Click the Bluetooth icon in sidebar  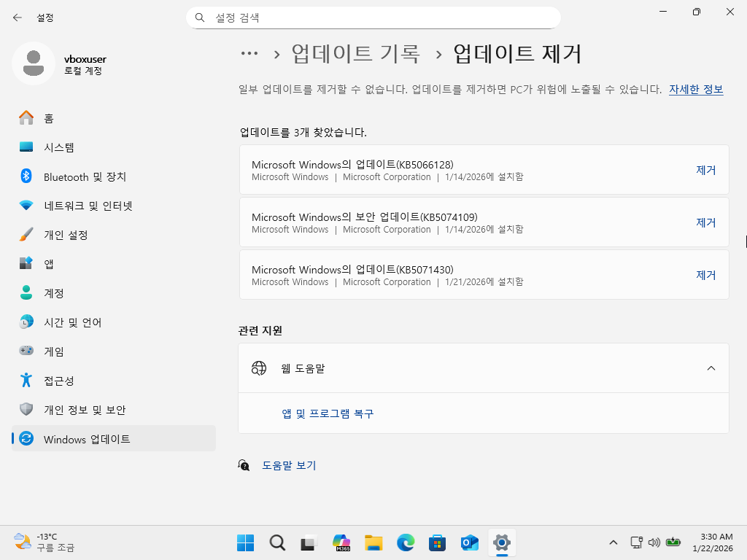click(x=26, y=176)
